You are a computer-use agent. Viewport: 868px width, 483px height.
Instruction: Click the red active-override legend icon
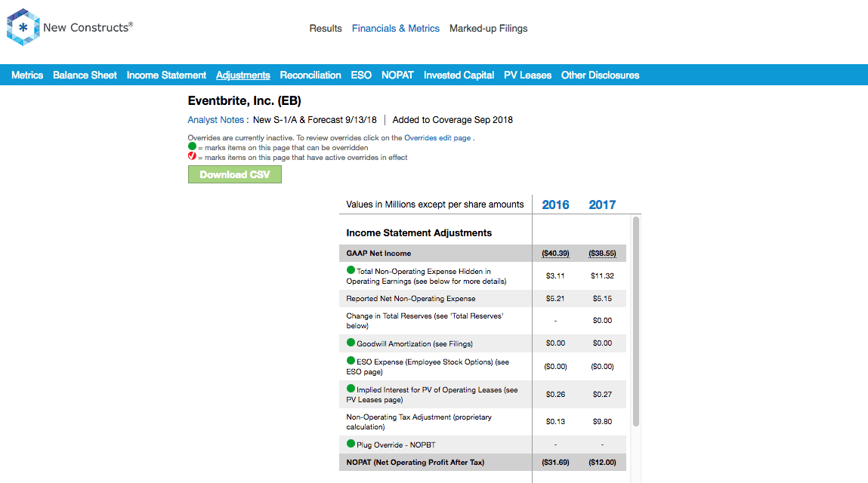coord(192,156)
